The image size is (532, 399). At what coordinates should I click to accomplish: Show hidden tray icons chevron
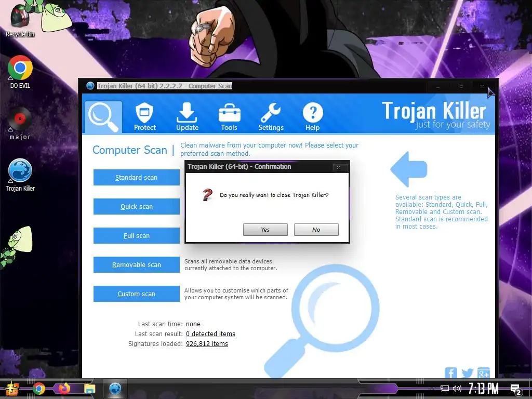432,389
